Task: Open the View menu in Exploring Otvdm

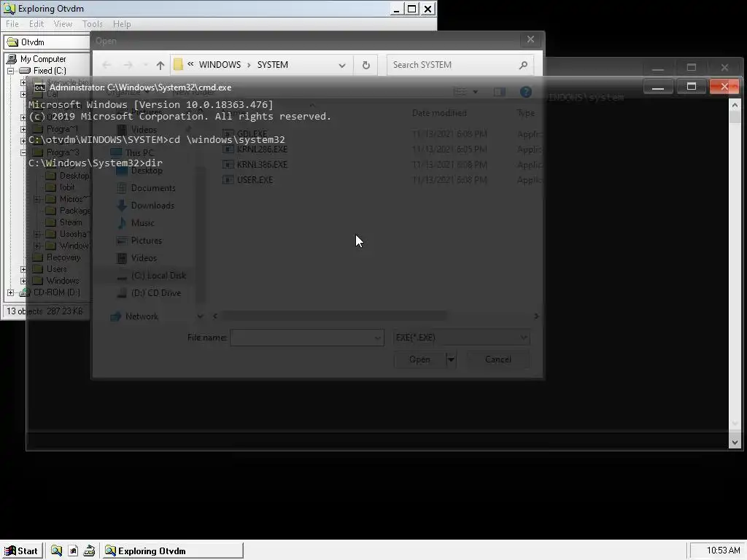Action: pyautogui.click(x=63, y=24)
